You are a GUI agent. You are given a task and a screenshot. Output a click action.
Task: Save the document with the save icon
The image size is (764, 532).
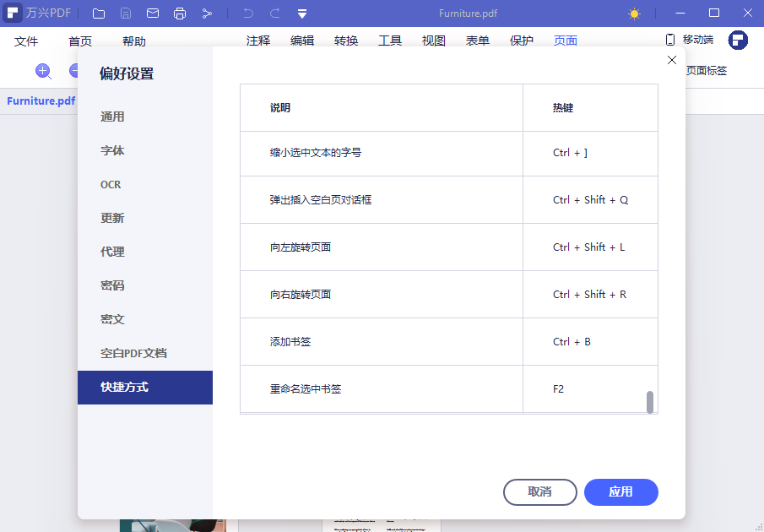[127, 13]
